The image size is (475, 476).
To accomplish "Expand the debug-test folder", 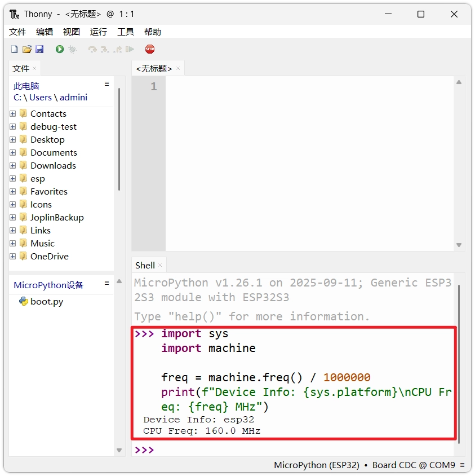I will coord(13,127).
